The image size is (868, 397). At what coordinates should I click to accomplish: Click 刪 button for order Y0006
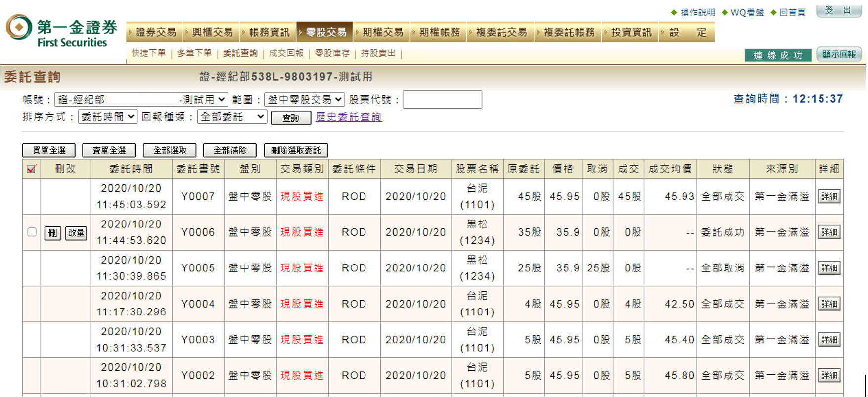(x=52, y=233)
